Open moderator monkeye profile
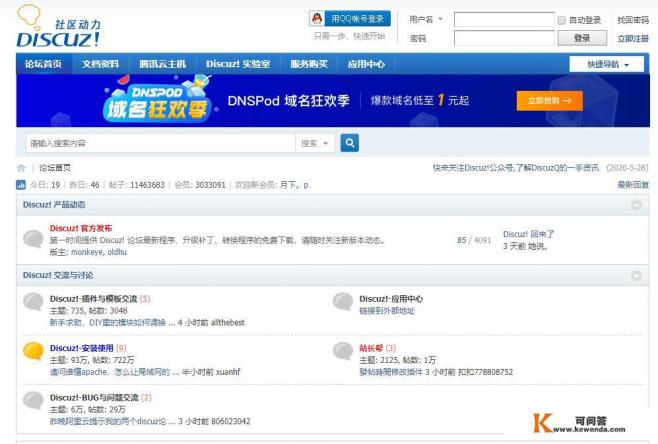Image resolution: width=658 pixels, height=444 pixels. click(x=88, y=252)
